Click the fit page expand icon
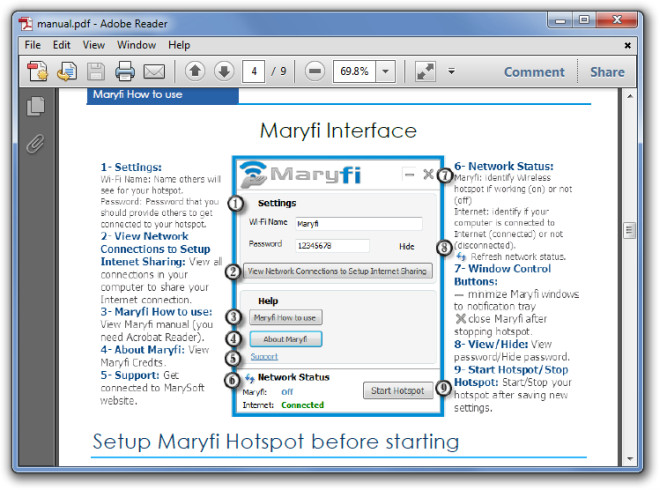 click(425, 71)
